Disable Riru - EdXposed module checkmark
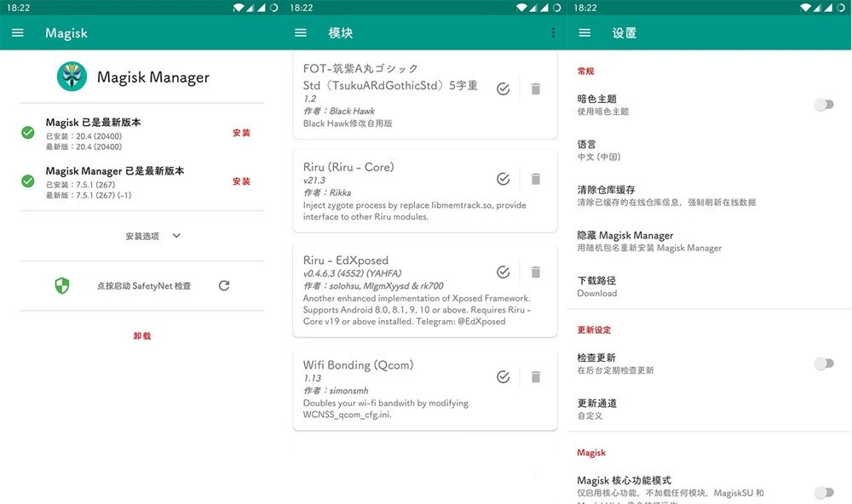 (504, 272)
